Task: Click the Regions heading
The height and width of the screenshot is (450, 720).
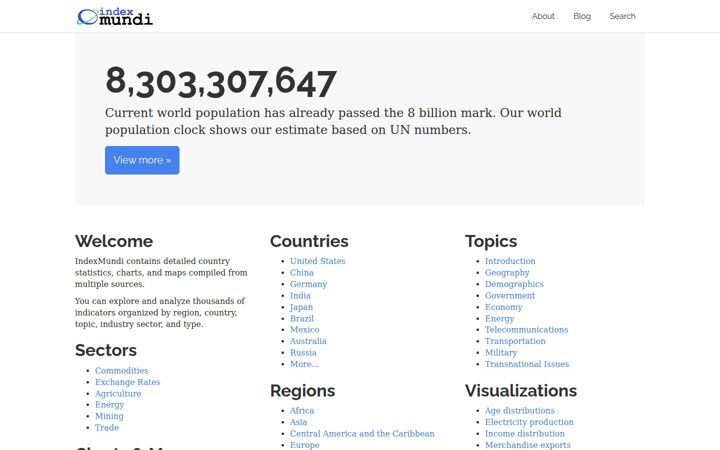Action: point(303,391)
